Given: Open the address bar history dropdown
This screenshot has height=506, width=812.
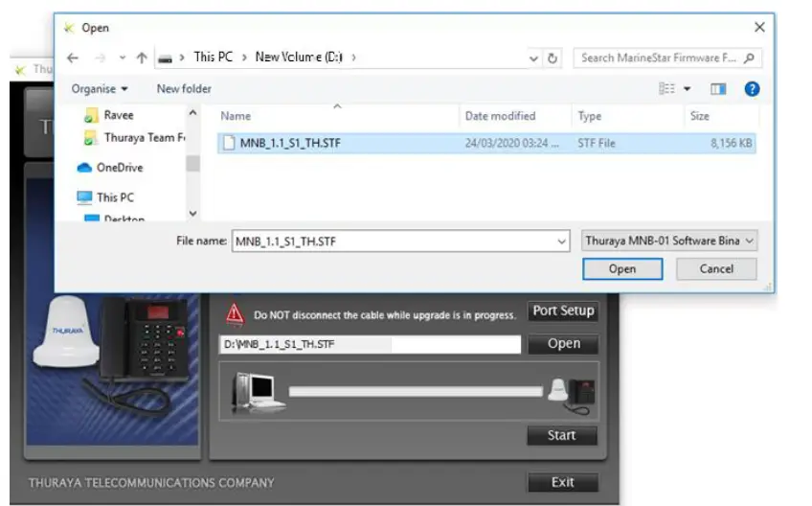Looking at the screenshot, I should tap(533, 58).
